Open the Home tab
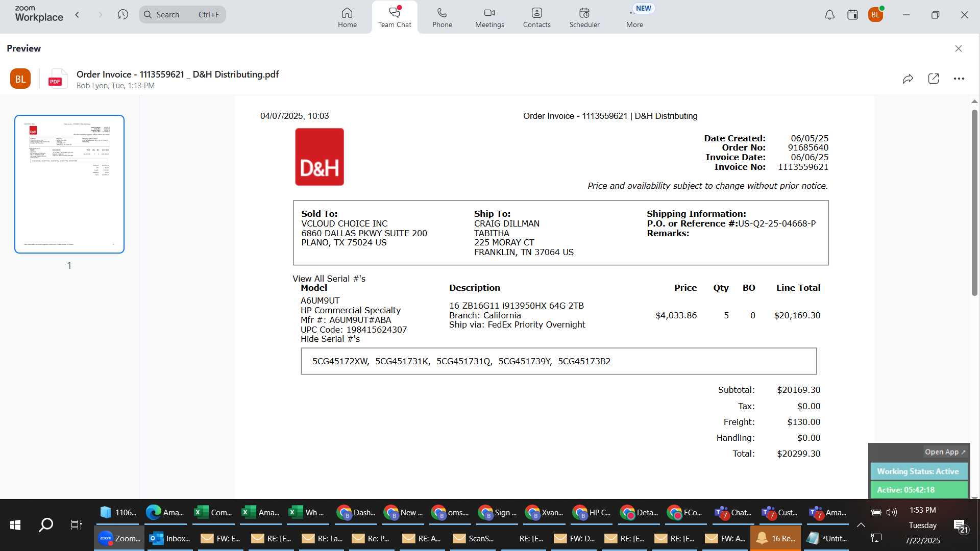The width and height of the screenshot is (980, 551). [x=347, y=17]
